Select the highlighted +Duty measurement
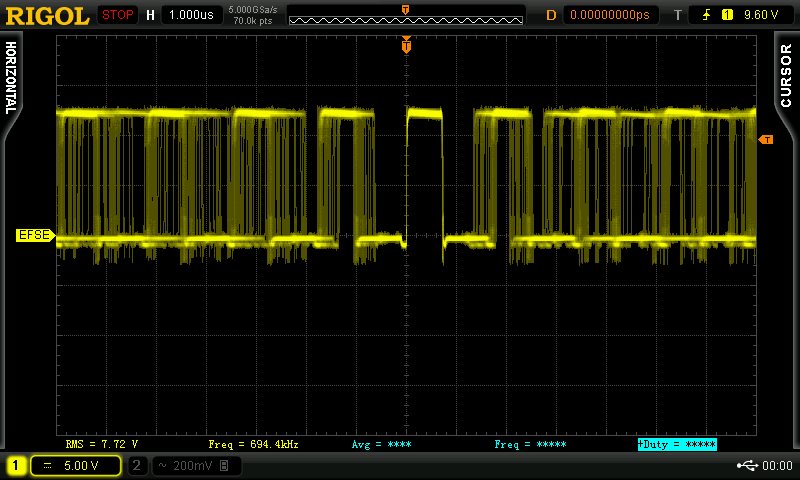This screenshot has width=800, height=480. click(677, 444)
